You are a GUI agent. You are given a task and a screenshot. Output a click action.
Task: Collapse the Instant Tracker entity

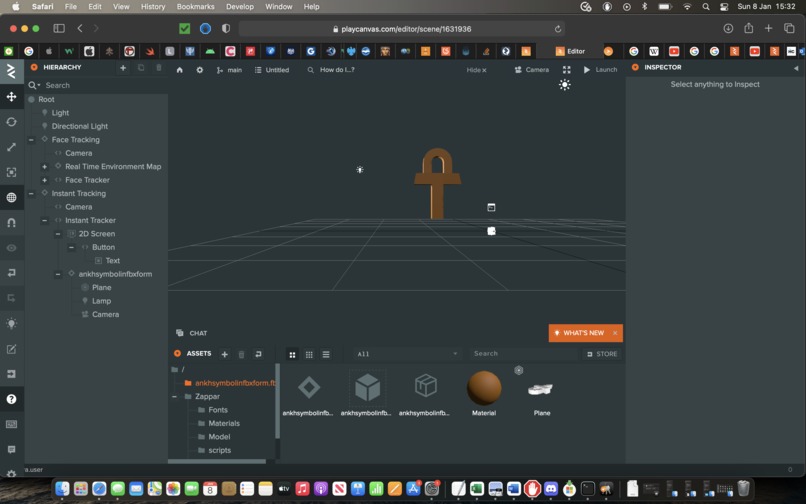point(45,221)
